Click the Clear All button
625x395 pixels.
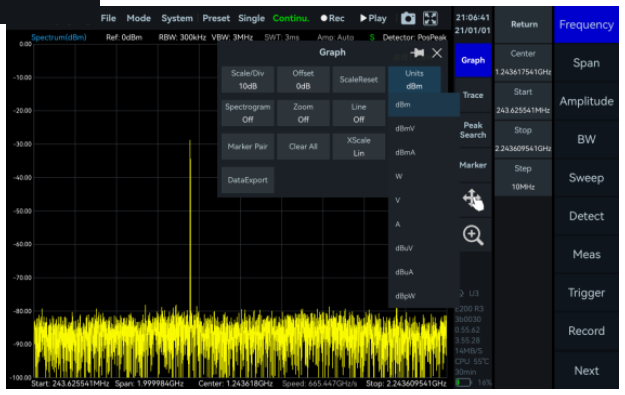coord(303,147)
